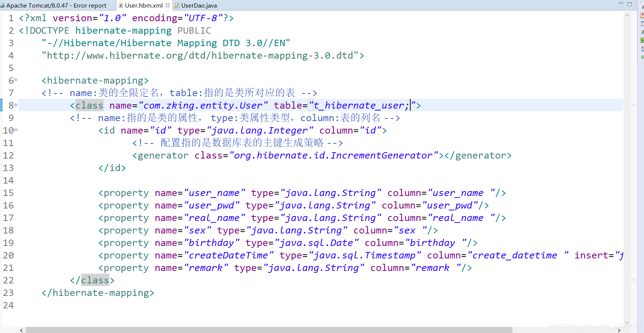Viewport: 644px width, 333px height.
Task: Click the name/type/column comment on line 9
Action: coord(235,118)
